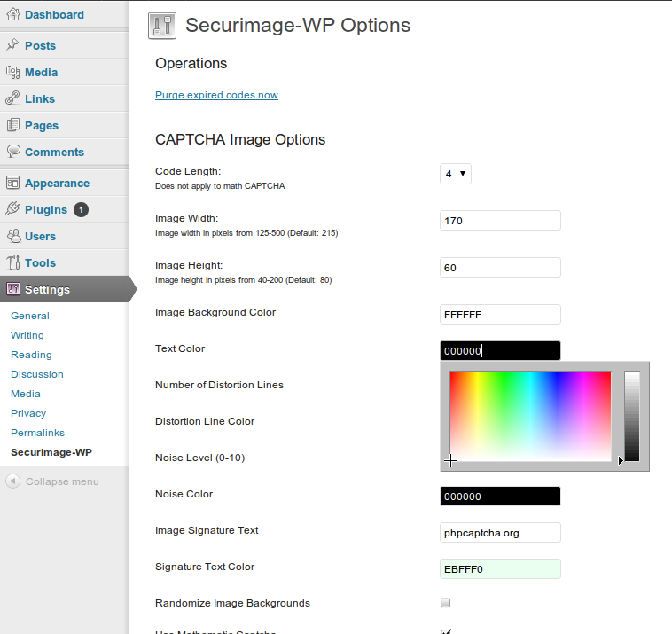Click Purge expired codes now link

(x=216, y=95)
